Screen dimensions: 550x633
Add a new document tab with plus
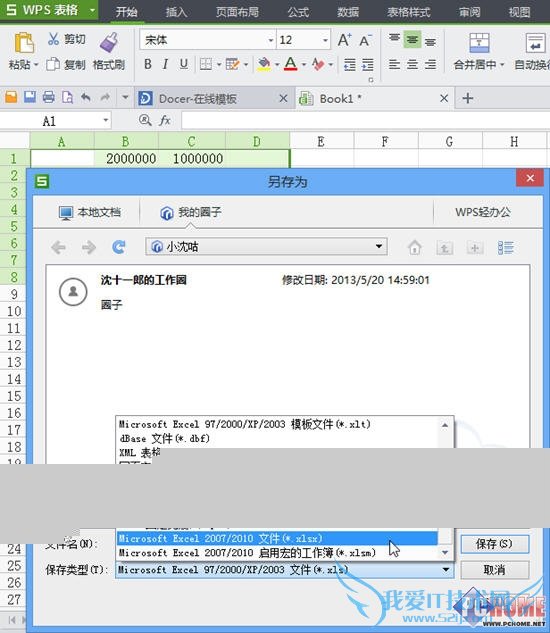(x=468, y=99)
